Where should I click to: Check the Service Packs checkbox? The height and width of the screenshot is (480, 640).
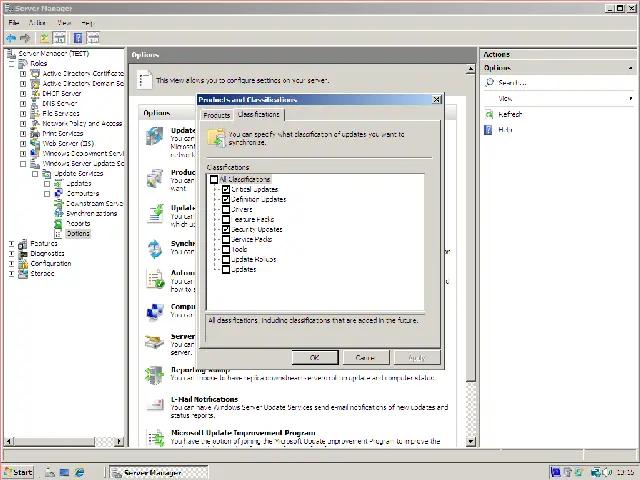tap(226, 239)
